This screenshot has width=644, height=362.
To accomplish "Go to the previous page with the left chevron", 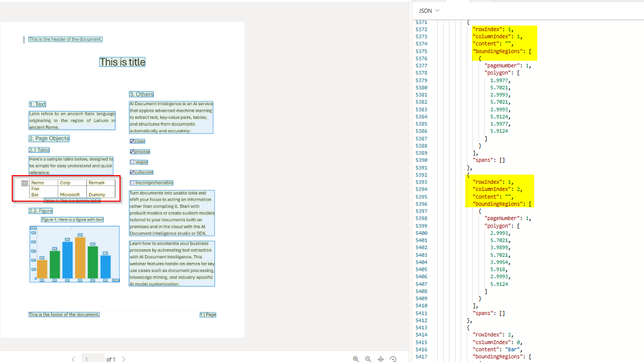I will 73,359.
